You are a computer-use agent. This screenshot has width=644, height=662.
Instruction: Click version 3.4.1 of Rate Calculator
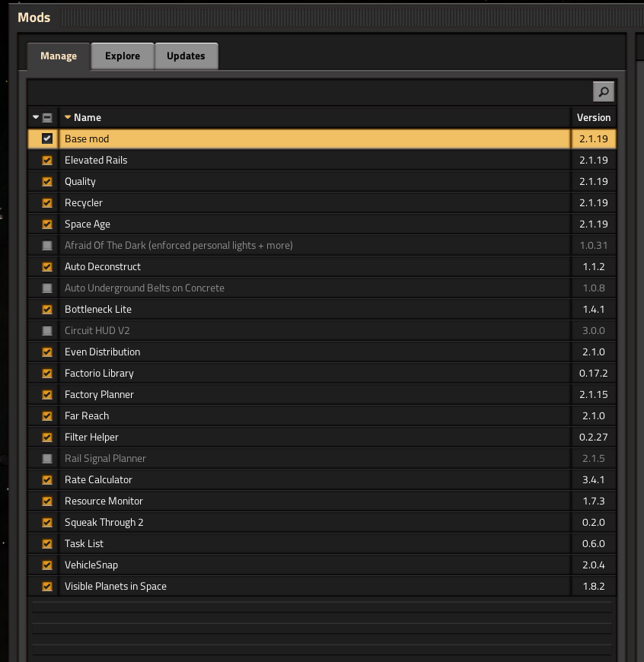point(593,479)
